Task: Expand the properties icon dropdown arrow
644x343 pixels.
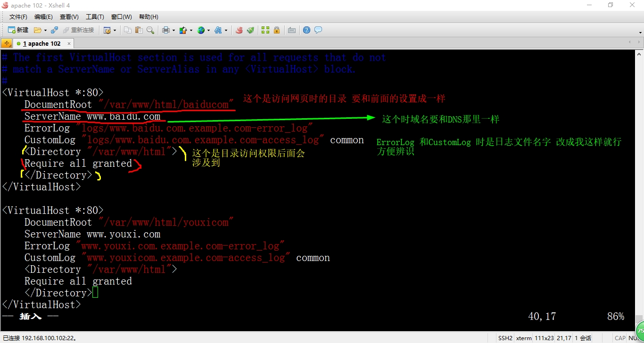Action: pos(115,30)
